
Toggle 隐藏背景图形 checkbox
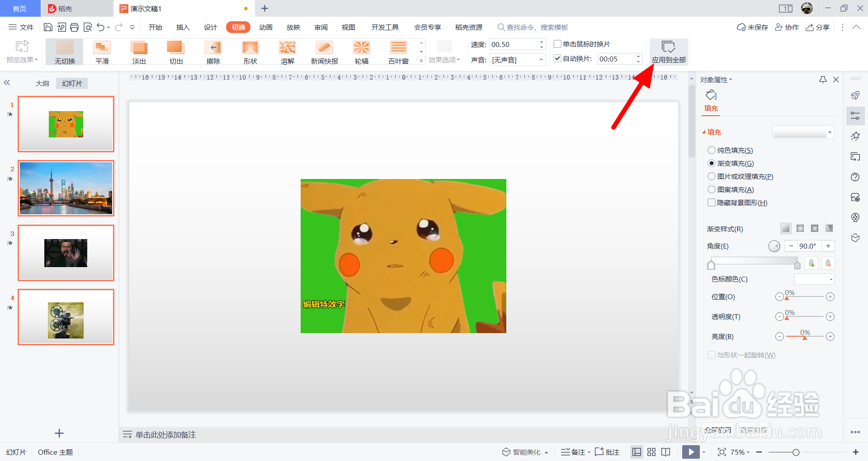pyautogui.click(x=712, y=202)
